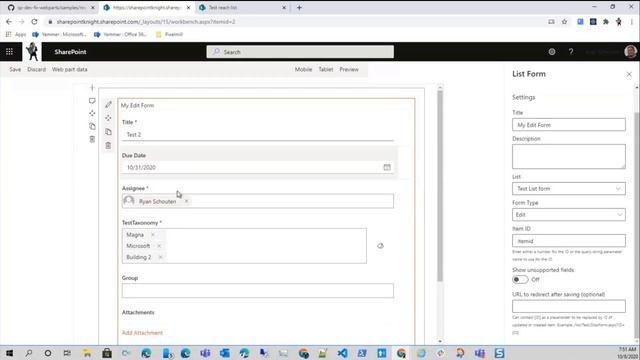
Task: Go back using browser back arrow
Action: click(x=9, y=22)
